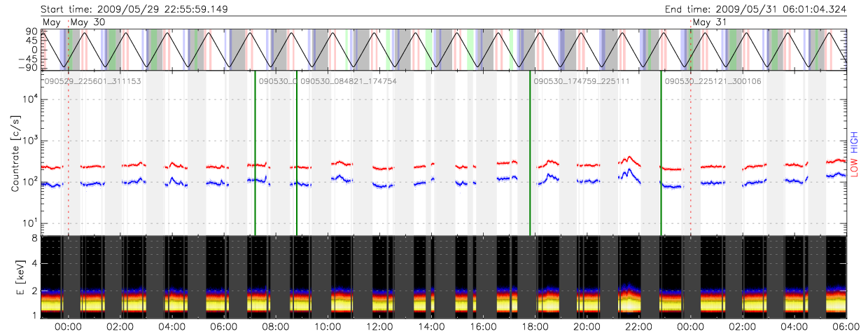This screenshot has width=868, height=336.
Task: Click the 12:00 time axis tick label
Action: pos(379,326)
